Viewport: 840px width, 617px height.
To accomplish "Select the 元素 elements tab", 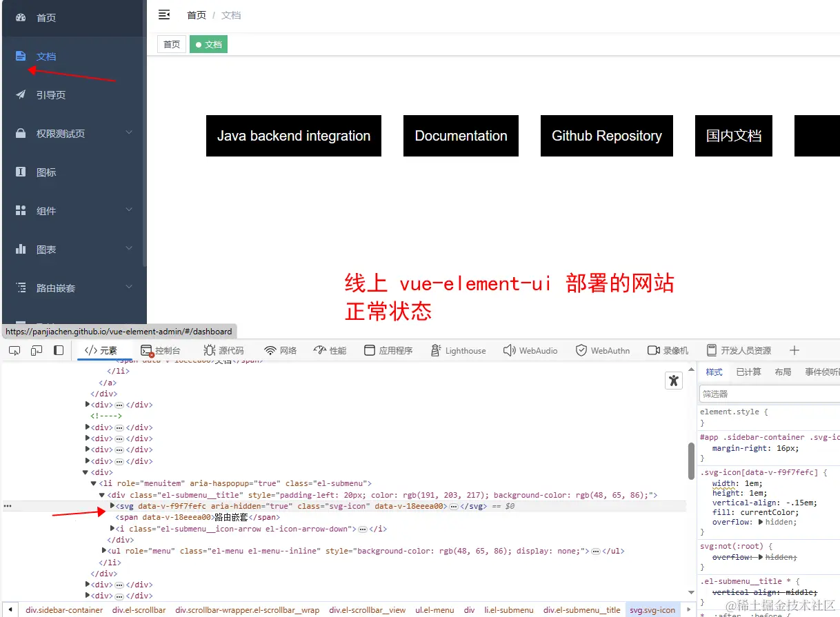I will pyautogui.click(x=101, y=351).
